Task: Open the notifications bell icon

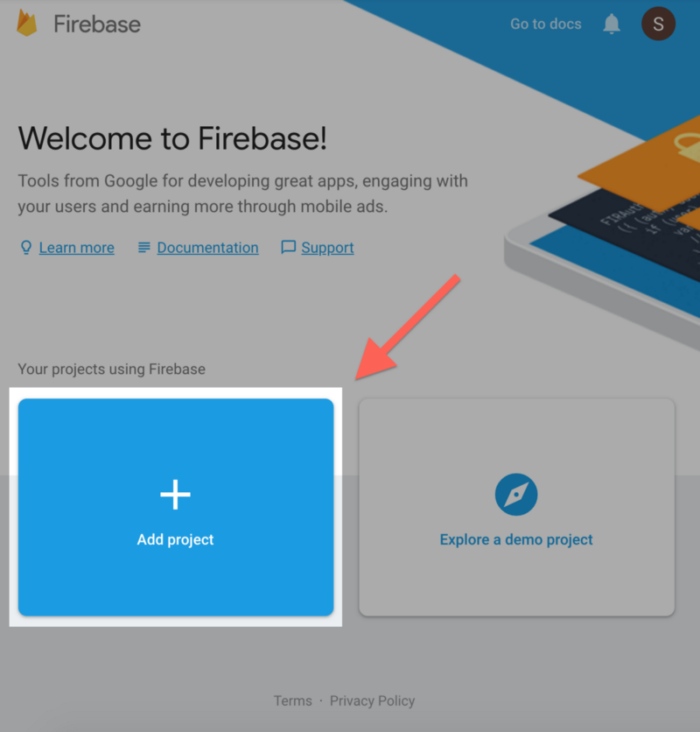Action: (x=612, y=24)
